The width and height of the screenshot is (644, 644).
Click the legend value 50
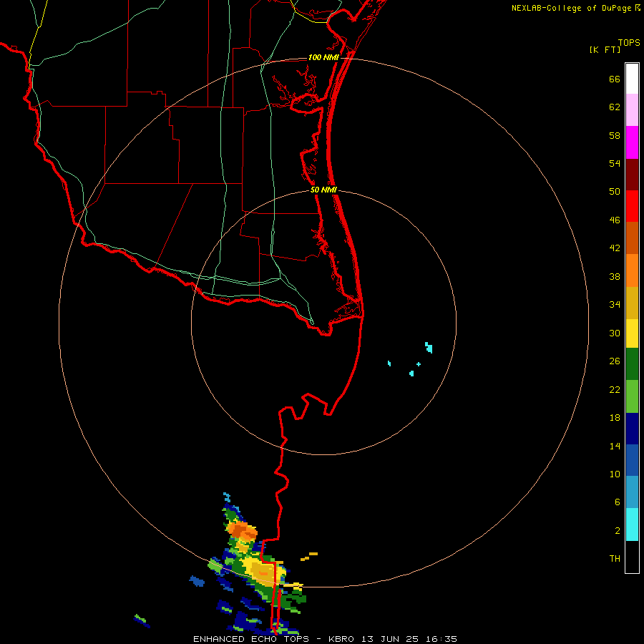[x=615, y=192]
